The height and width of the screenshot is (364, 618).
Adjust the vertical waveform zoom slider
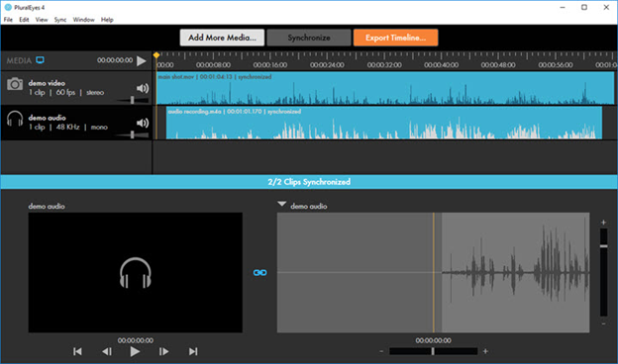(603, 272)
